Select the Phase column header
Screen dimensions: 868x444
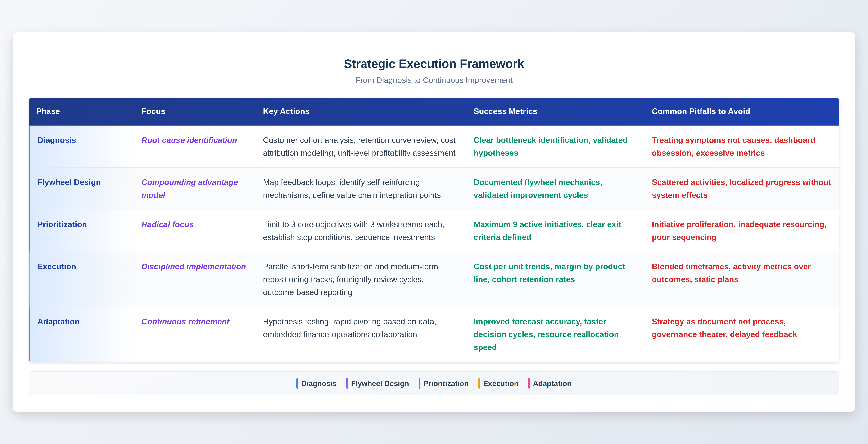click(48, 111)
